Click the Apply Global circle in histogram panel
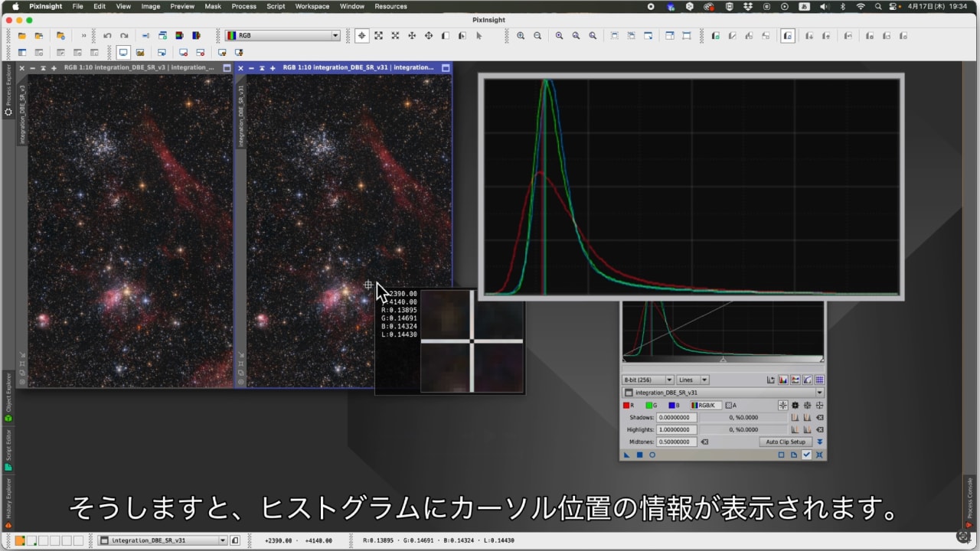The image size is (980, 551). pyautogui.click(x=652, y=455)
